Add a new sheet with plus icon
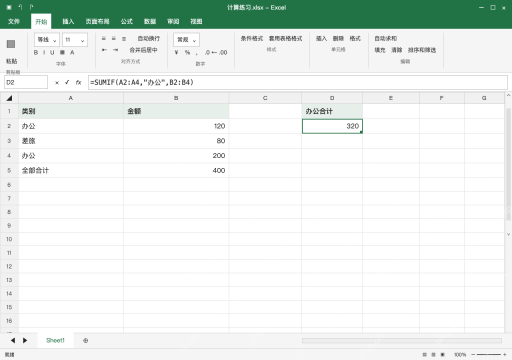Image resolution: width=512 pixels, height=360 pixels. pos(86,341)
